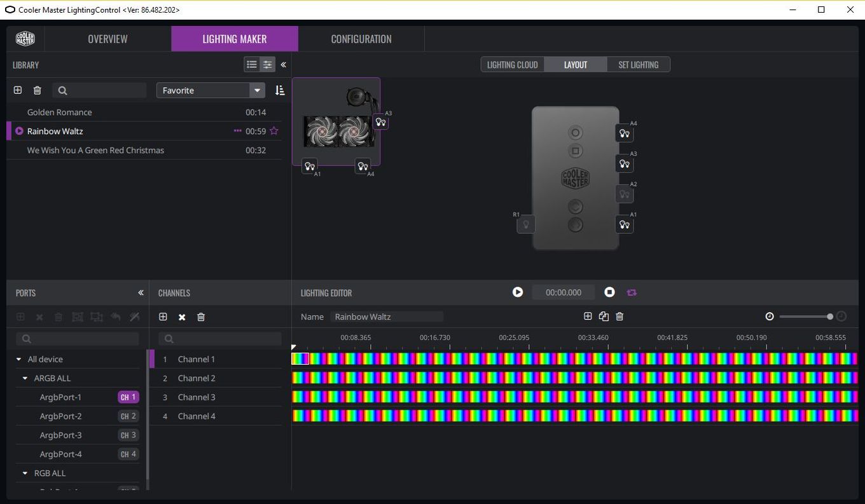
Task: Select the fan cooler device thumbnail
Action: coord(336,121)
